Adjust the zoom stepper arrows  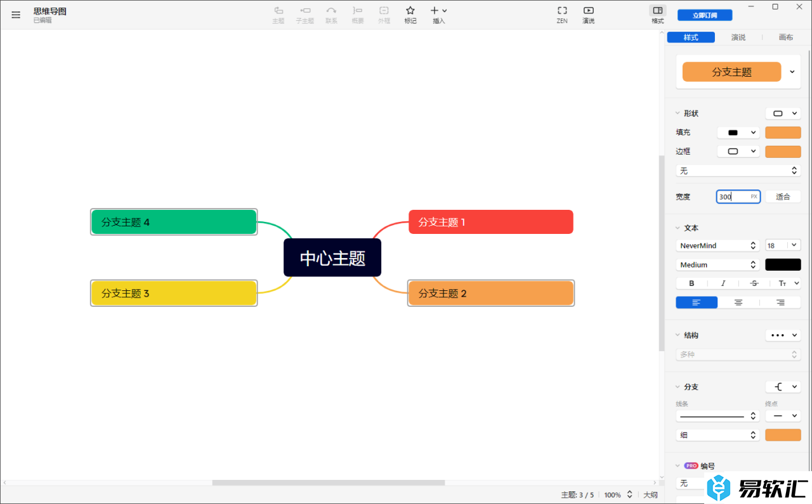click(630, 494)
